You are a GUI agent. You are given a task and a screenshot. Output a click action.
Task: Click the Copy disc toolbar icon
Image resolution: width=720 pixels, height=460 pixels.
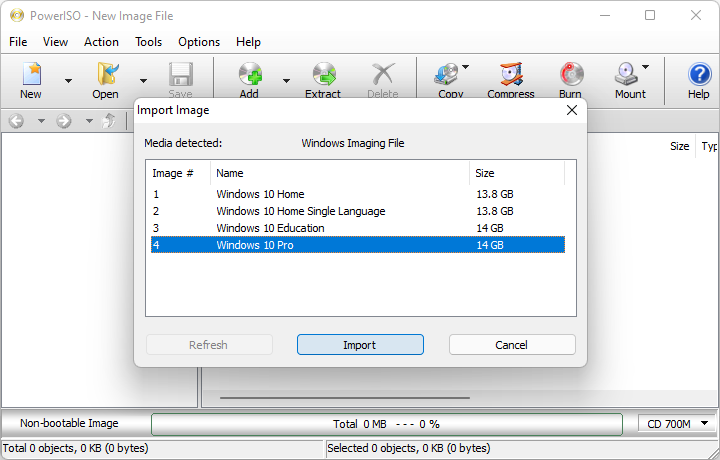[447, 79]
